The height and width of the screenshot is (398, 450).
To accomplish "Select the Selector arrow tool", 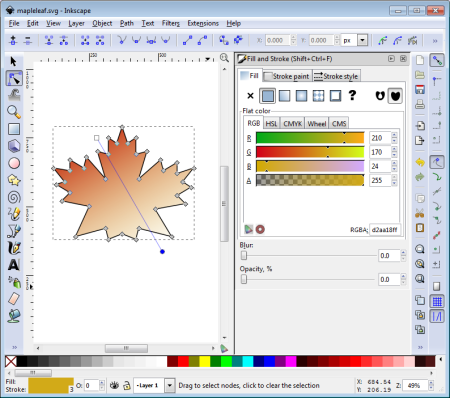I will [x=14, y=61].
